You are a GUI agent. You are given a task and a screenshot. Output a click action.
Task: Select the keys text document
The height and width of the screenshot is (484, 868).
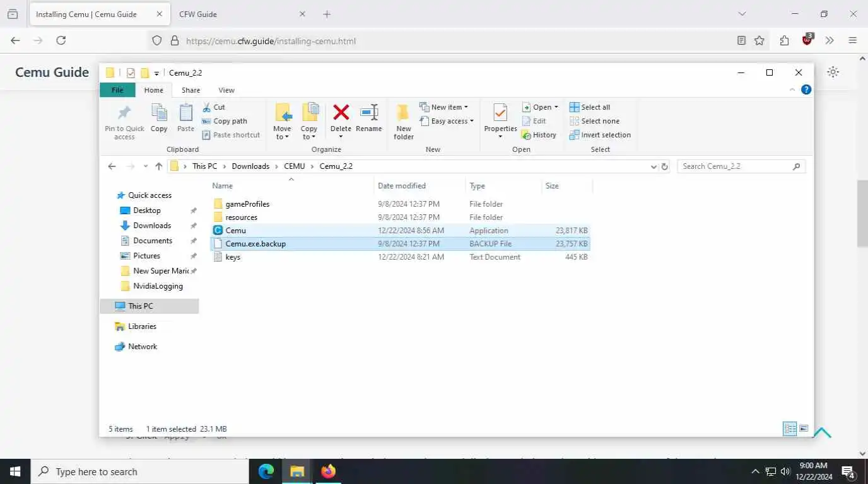tap(400, 257)
